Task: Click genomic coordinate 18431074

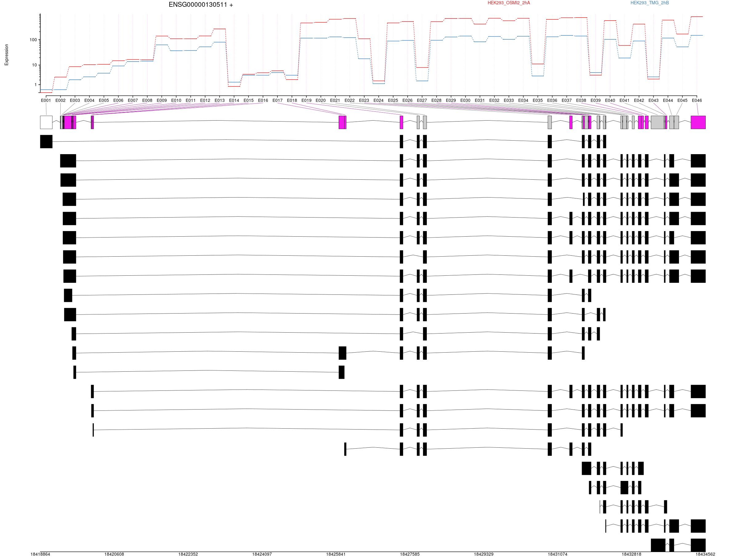Action: coord(558,554)
